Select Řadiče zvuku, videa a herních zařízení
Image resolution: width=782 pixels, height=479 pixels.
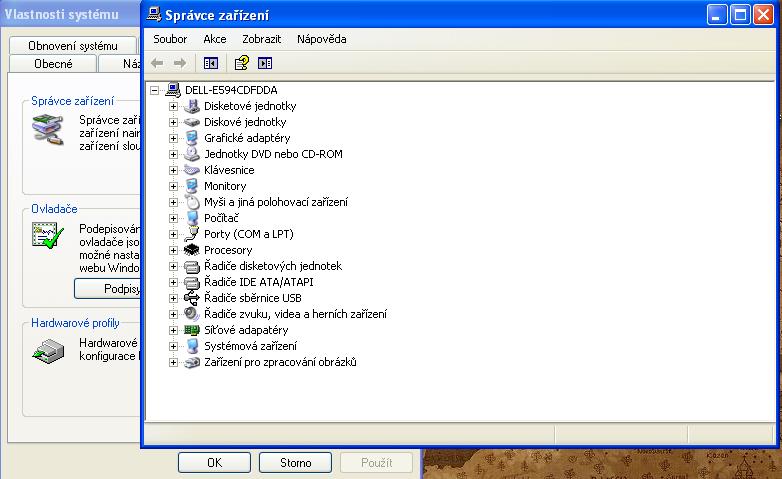(x=295, y=314)
